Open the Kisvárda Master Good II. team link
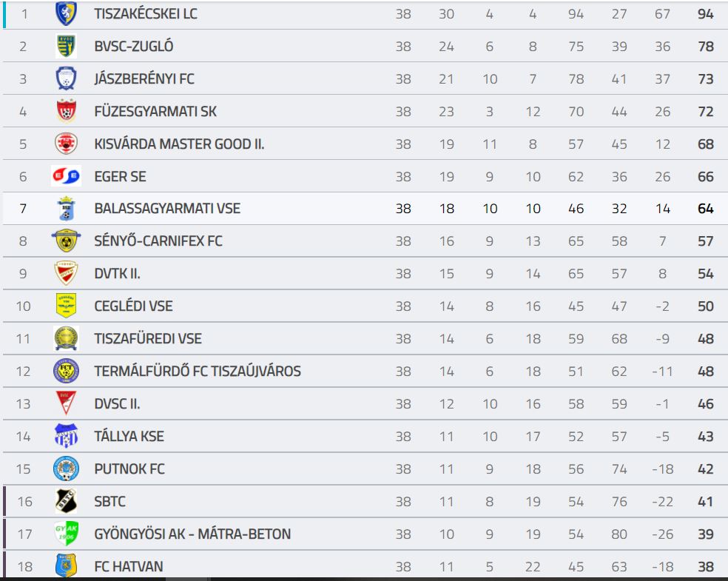 [179, 144]
